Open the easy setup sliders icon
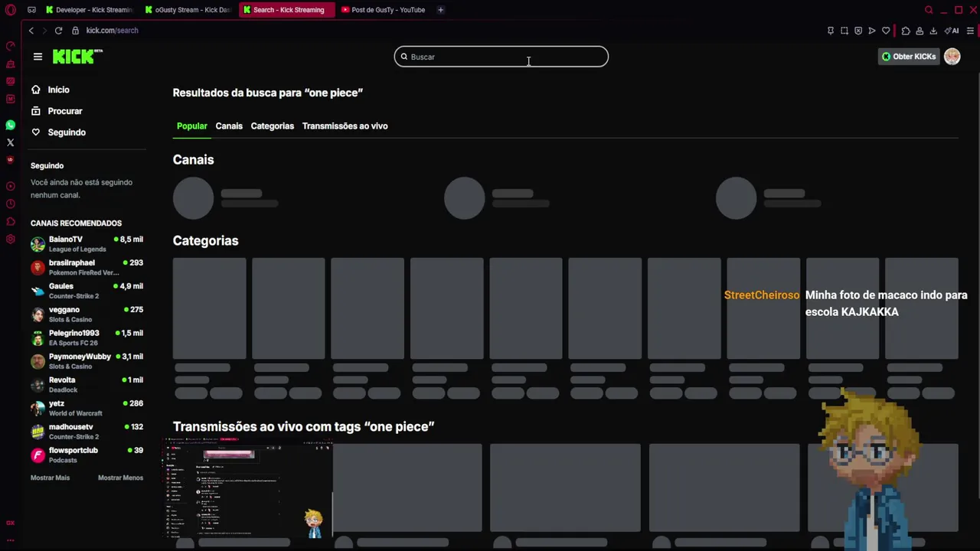This screenshot has height=551, width=980. pos(970,31)
